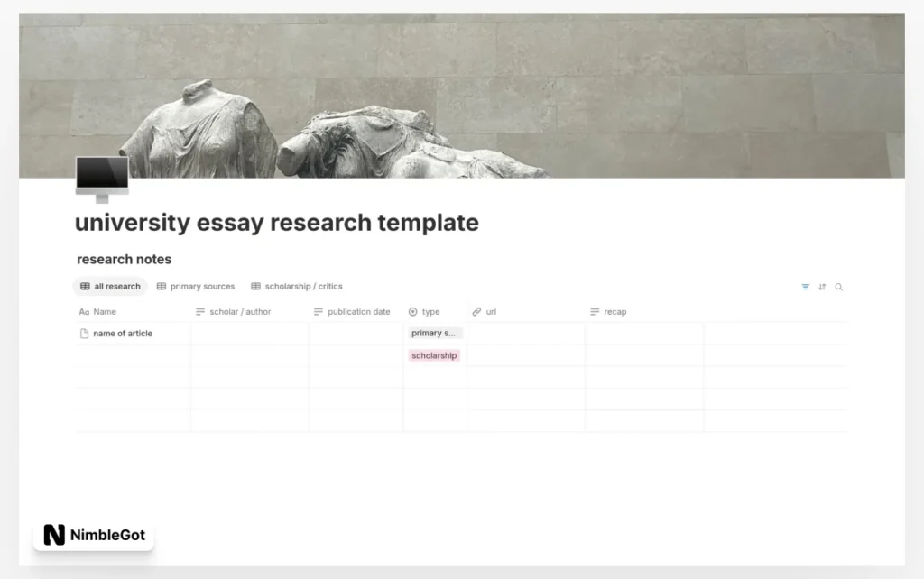Click the 'scholar / author' column header
924x579 pixels.
(x=240, y=311)
